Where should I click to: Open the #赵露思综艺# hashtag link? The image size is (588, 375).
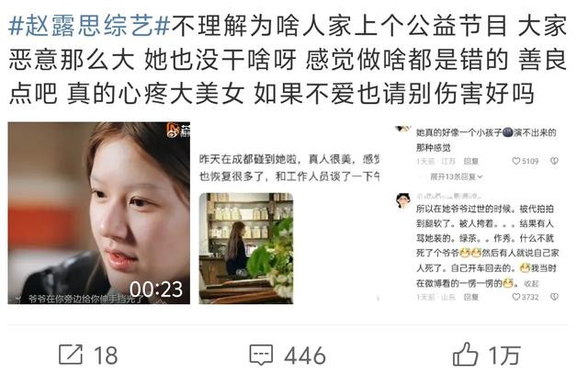(x=89, y=27)
